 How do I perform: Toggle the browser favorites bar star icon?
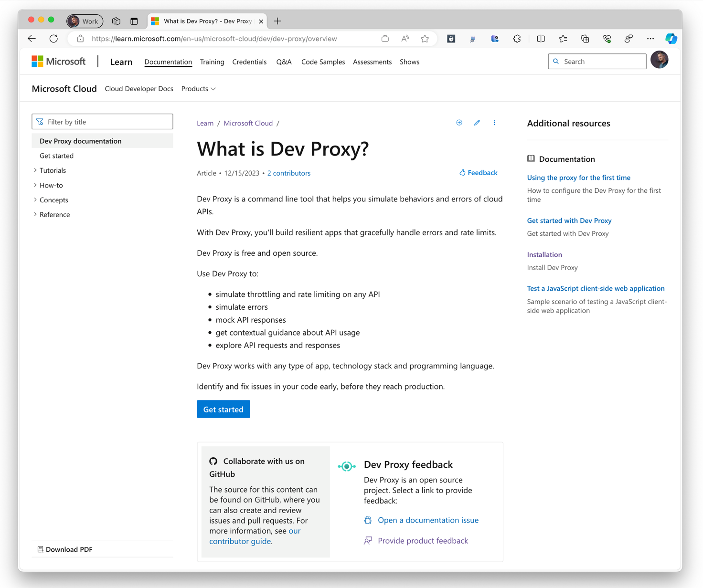563,39
